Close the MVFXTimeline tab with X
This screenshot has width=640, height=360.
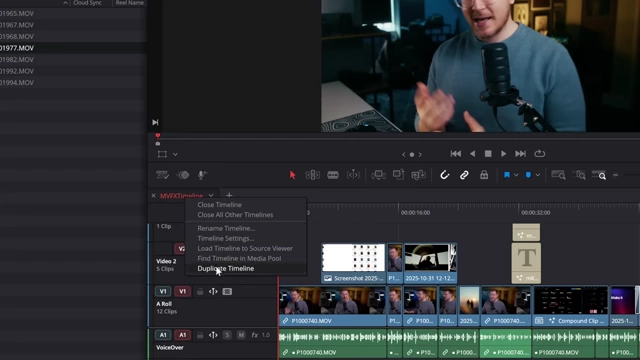[x=153, y=196]
